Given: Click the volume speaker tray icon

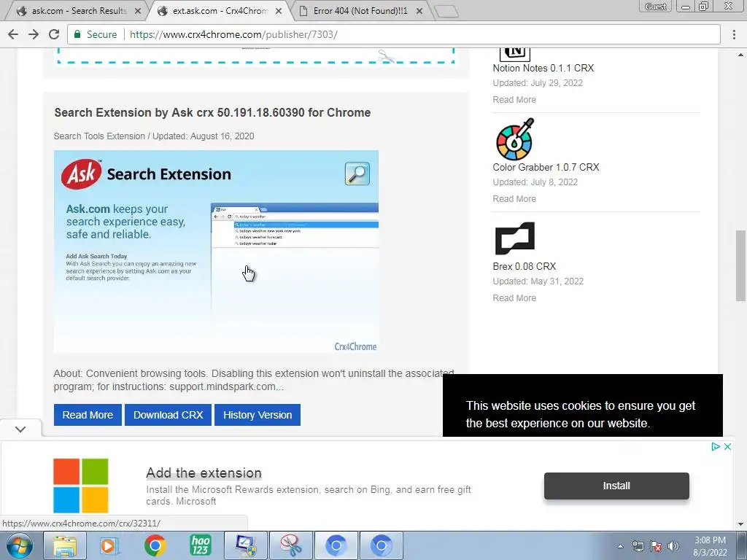Looking at the screenshot, I should click(673, 546).
